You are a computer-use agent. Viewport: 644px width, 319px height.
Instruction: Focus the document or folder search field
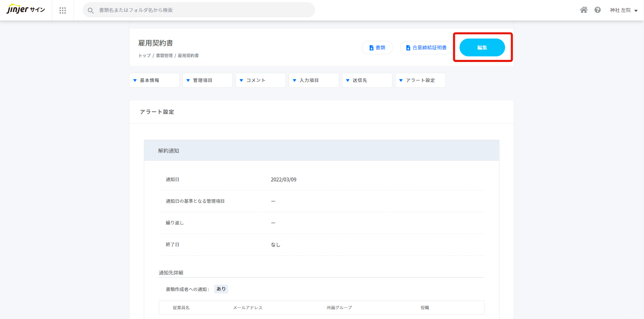[203, 10]
